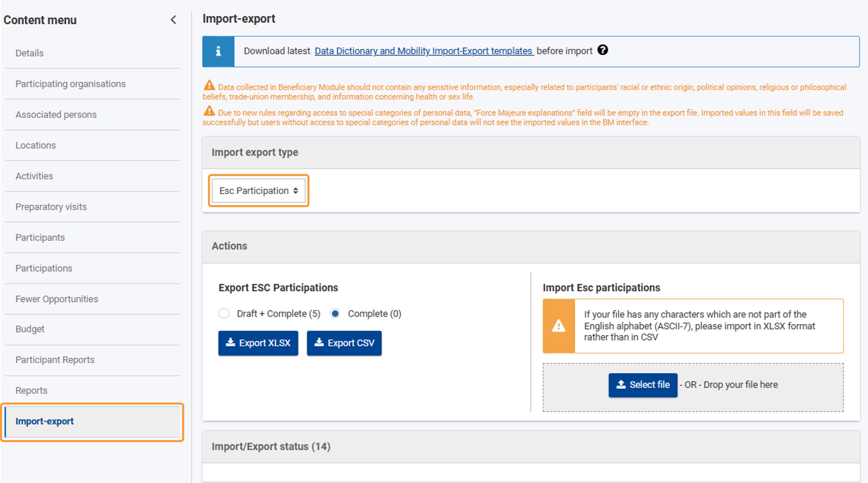
Task: Click the Actions section heading
Action: pyautogui.click(x=230, y=246)
